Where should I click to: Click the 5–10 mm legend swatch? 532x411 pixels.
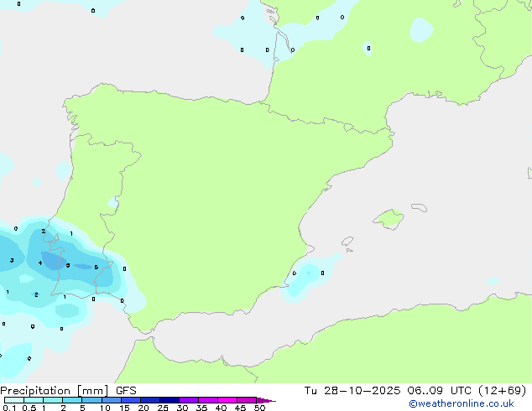pos(91,400)
